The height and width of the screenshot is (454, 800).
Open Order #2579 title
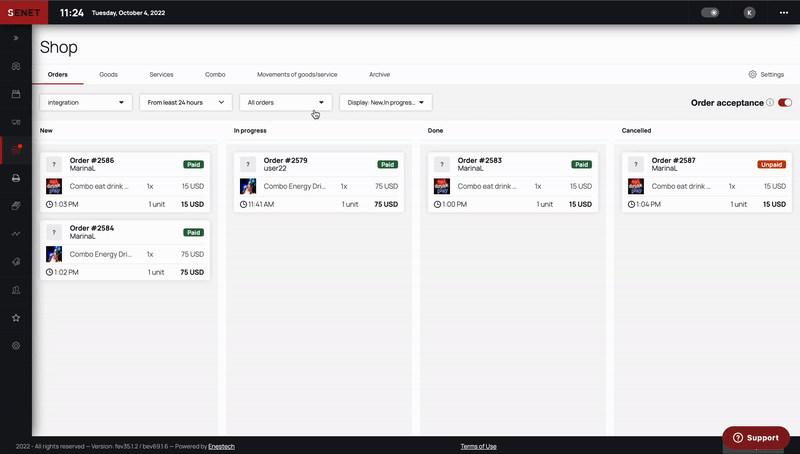coord(286,160)
